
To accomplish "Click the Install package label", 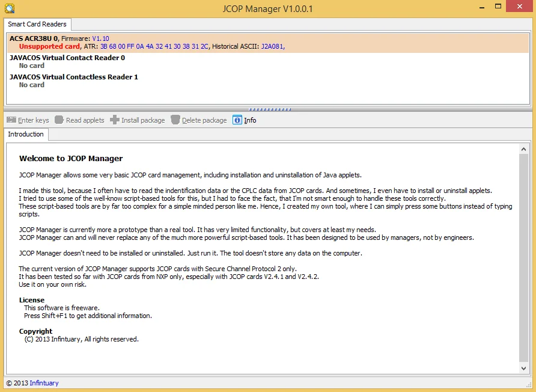I will (x=143, y=120).
